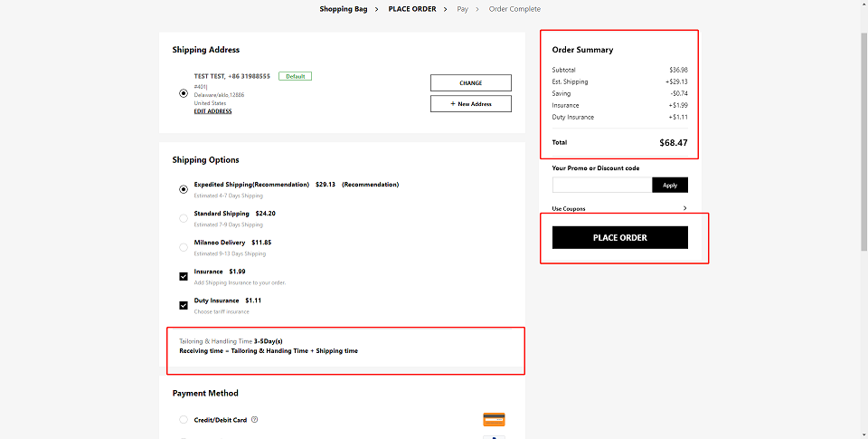The width and height of the screenshot is (868, 439).
Task: Click the Shipping Address heading
Action: [205, 50]
